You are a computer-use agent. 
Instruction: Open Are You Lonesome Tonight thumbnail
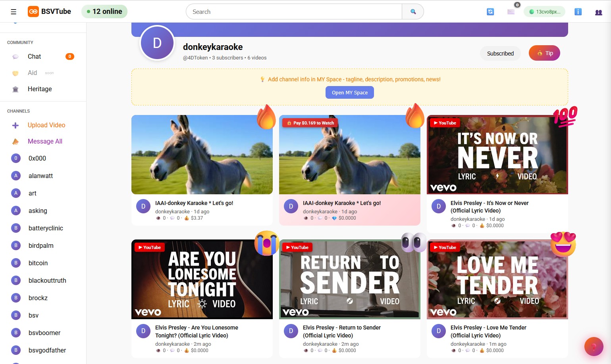pyautogui.click(x=202, y=279)
